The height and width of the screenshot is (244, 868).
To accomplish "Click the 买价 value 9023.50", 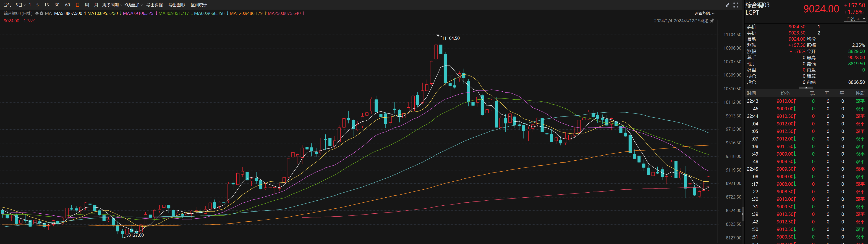I will click(797, 33).
